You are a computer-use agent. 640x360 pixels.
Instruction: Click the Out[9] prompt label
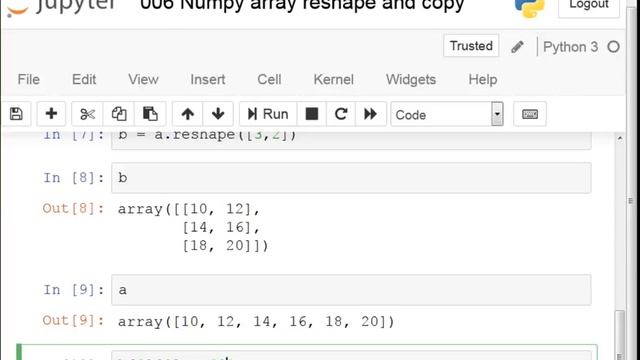click(73, 320)
